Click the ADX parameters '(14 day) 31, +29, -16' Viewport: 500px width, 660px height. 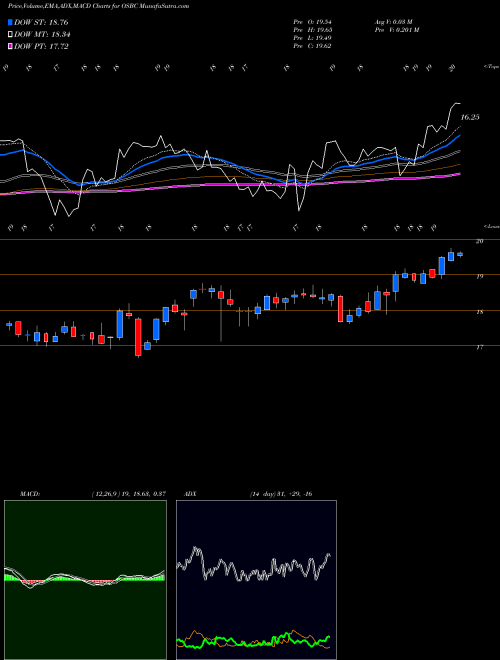(281, 494)
